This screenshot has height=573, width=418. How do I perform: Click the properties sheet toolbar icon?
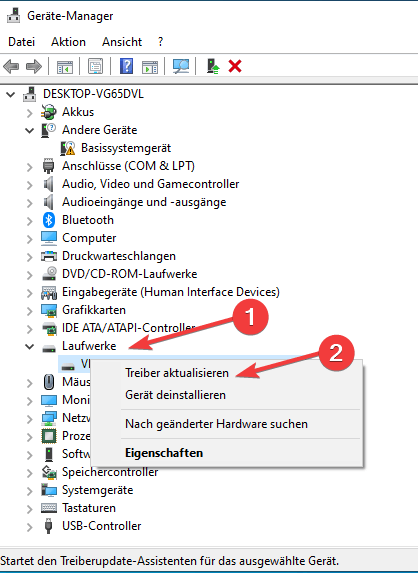click(x=95, y=67)
